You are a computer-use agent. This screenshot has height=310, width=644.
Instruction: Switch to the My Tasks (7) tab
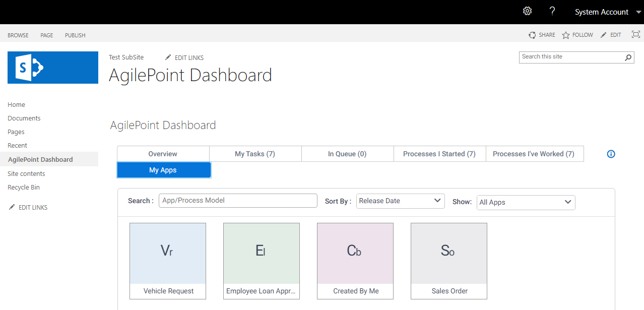255,154
